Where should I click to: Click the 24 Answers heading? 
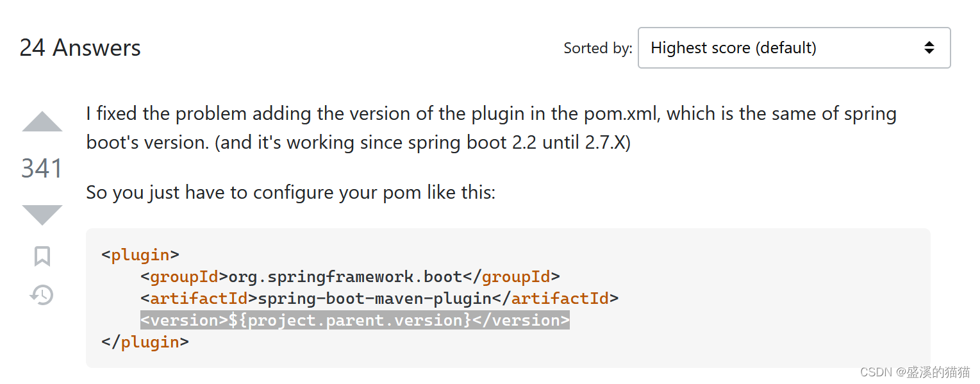click(x=80, y=47)
